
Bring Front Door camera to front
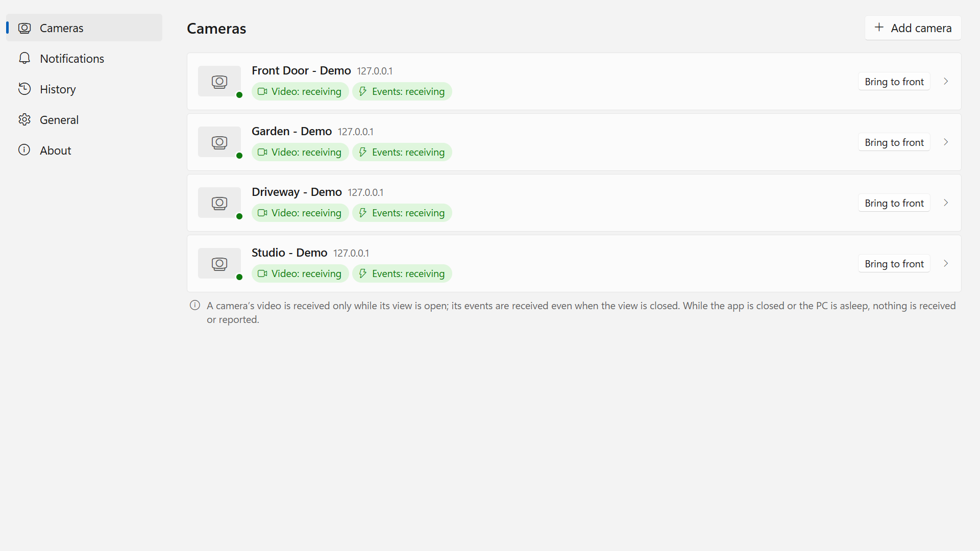coord(894,82)
